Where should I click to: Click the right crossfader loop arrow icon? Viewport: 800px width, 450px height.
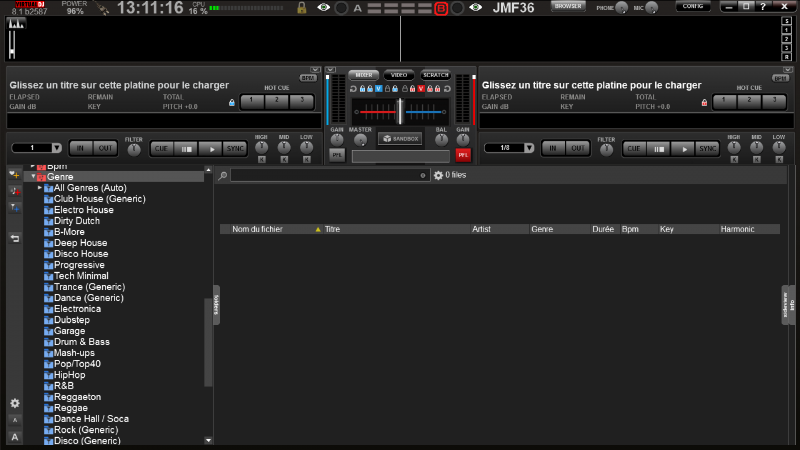click(447, 89)
